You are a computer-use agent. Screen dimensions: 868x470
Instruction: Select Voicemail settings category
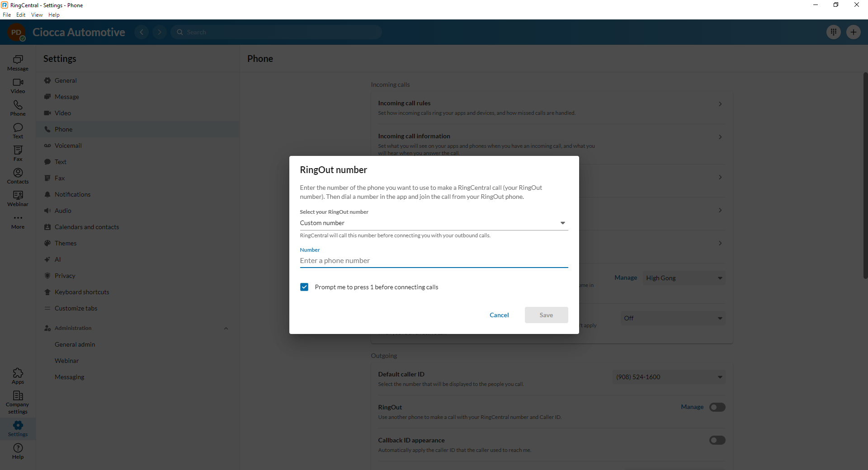138,146
